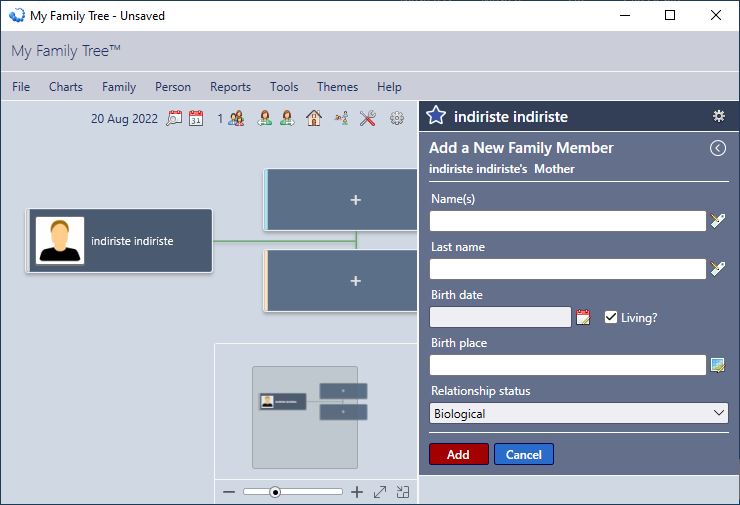
Task: Expand the Relationship status Biological dropdown
Action: point(579,413)
